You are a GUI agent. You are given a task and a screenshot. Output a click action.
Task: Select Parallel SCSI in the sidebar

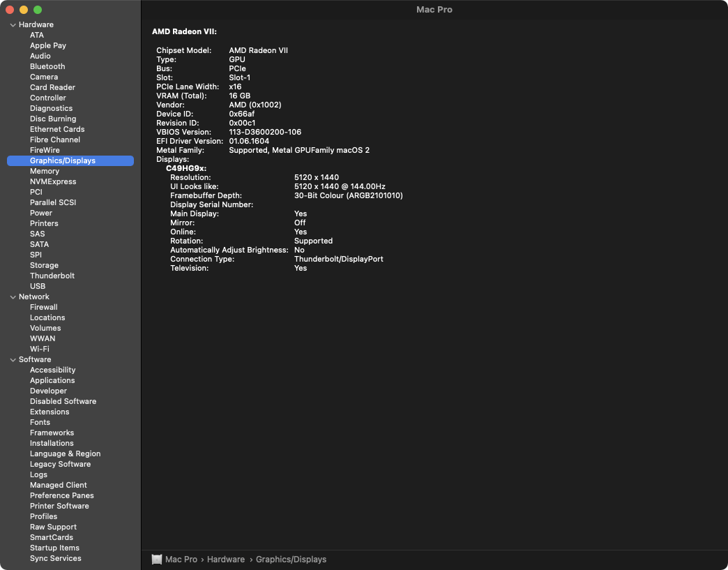tap(53, 202)
